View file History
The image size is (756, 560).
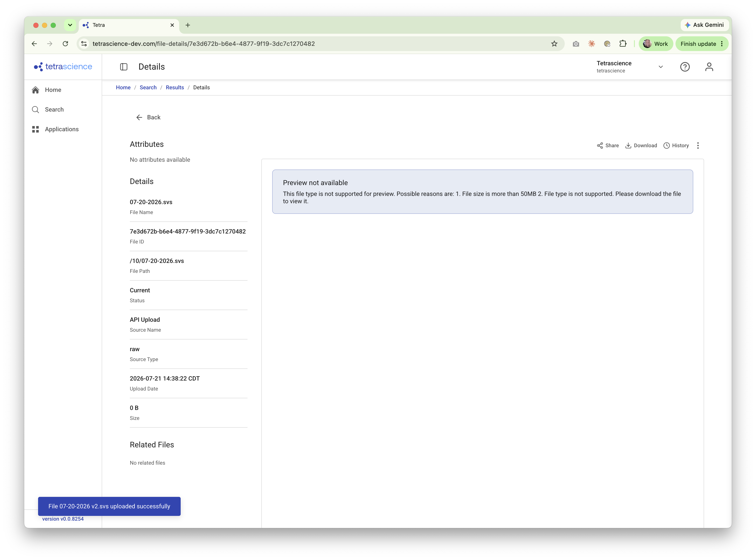(676, 146)
